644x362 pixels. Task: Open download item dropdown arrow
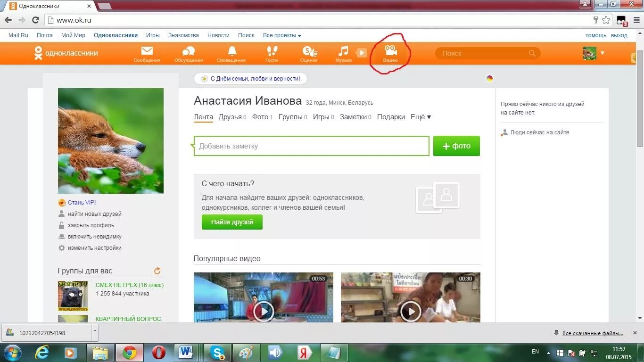coord(95,332)
